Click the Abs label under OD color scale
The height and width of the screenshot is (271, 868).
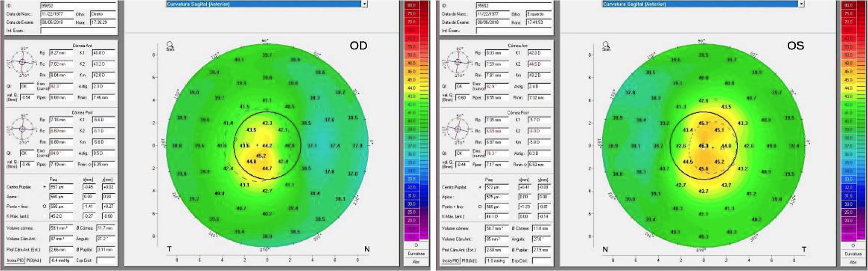pyautogui.click(x=416, y=262)
